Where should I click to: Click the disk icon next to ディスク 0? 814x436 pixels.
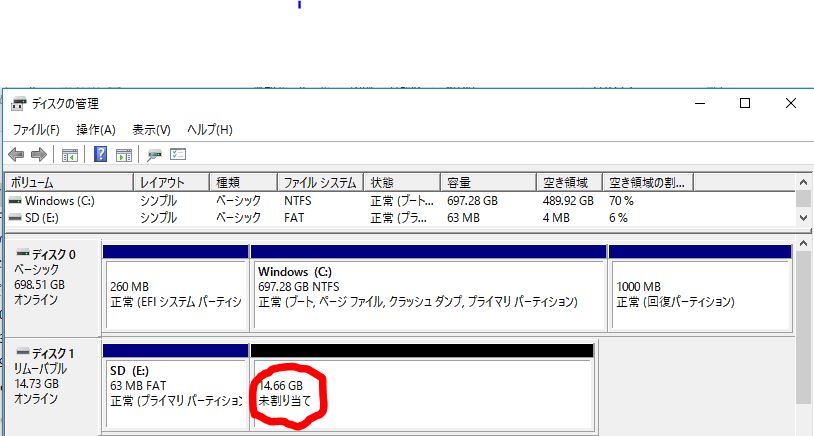point(23,253)
